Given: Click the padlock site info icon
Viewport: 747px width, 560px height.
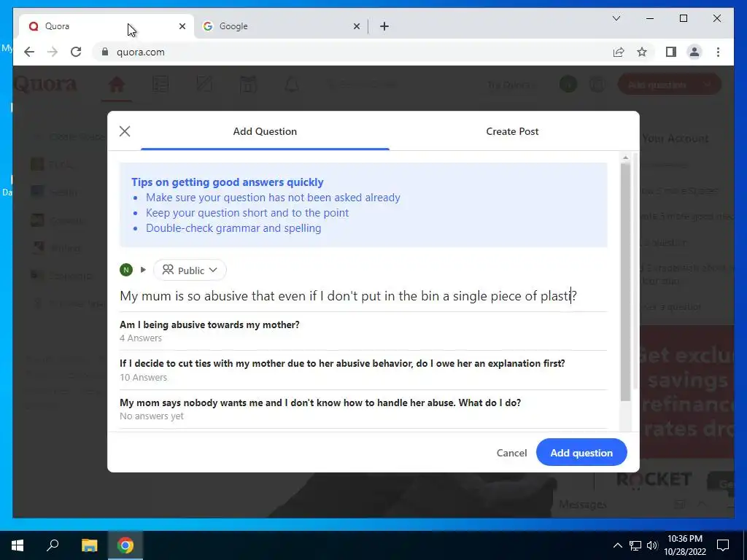Looking at the screenshot, I should tap(105, 52).
